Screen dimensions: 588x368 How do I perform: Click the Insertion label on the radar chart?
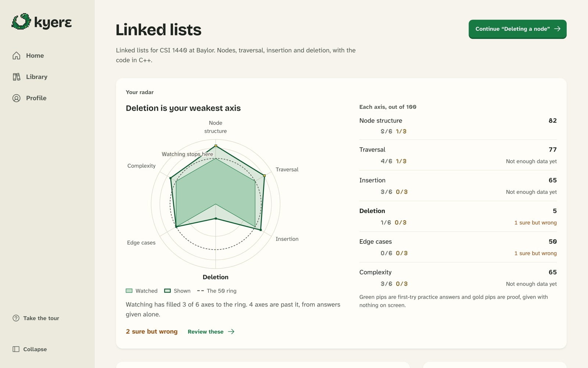[x=287, y=239]
